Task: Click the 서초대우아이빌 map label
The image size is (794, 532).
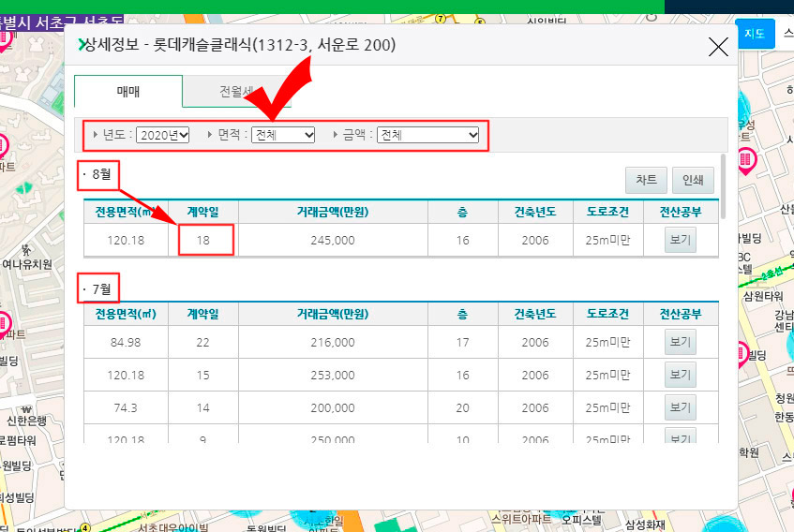Action: [172, 527]
